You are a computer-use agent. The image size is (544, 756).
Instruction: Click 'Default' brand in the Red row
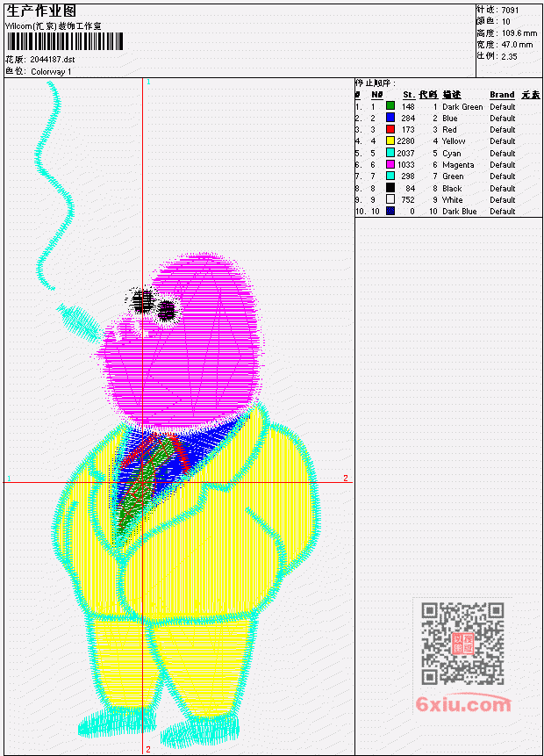503,130
